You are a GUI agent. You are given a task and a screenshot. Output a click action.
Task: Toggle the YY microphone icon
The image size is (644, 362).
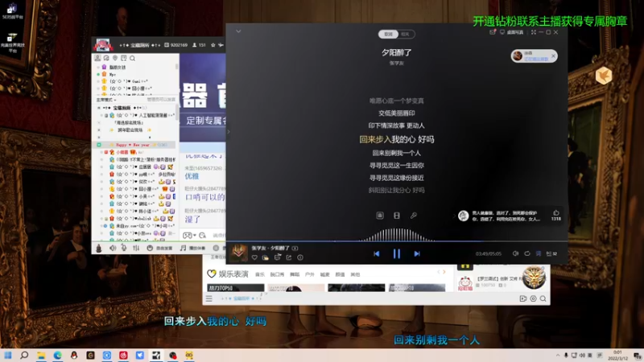click(124, 248)
